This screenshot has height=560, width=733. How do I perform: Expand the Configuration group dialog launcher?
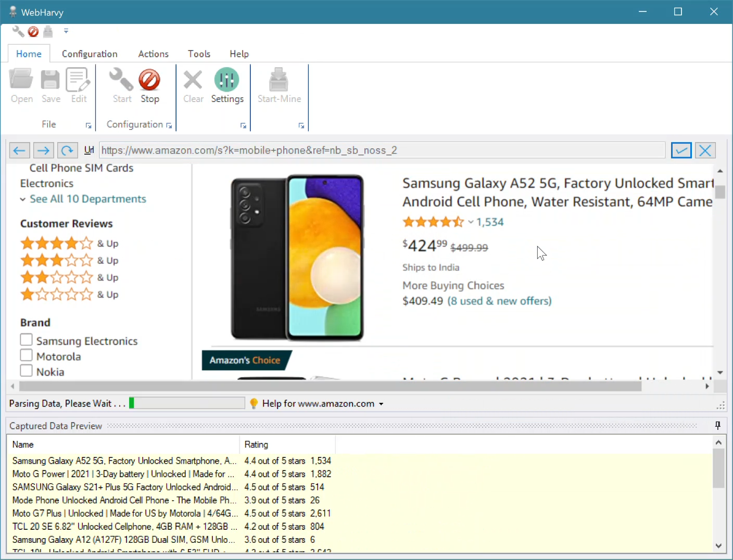(x=169, y=125)
